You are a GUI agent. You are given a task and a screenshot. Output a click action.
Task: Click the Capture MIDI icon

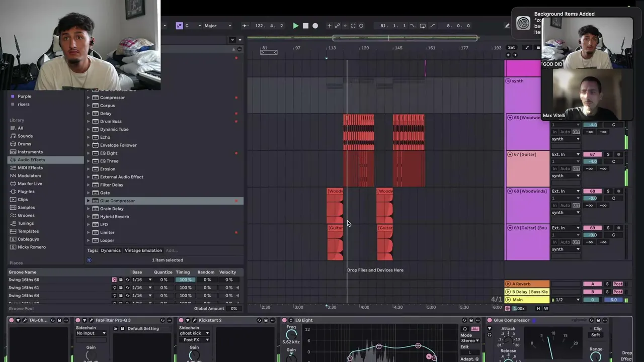coord(353,26)
